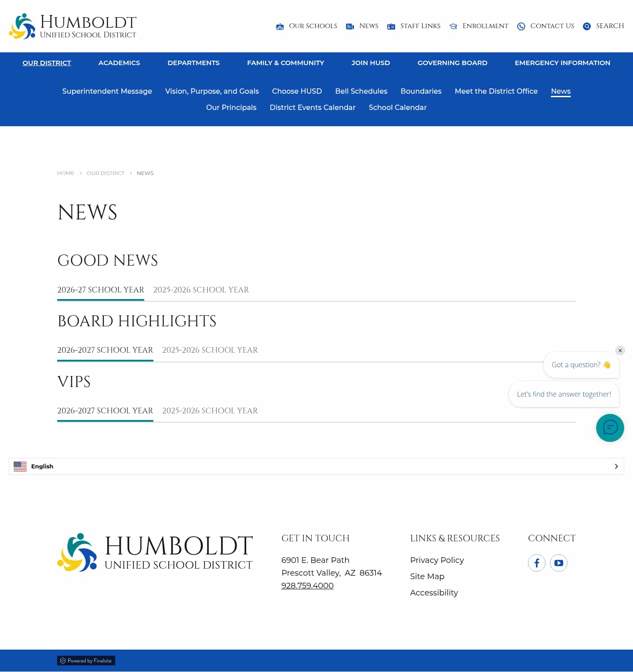Select Good News 2026-27 School Year tab
Image resolution: width=633 pixels, height=672 pixels.
click(x=101, y=290)
